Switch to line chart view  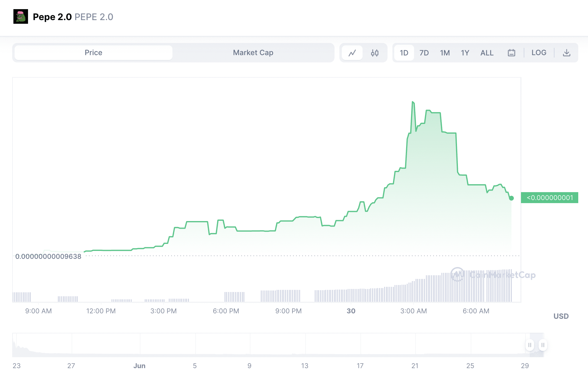352,53
